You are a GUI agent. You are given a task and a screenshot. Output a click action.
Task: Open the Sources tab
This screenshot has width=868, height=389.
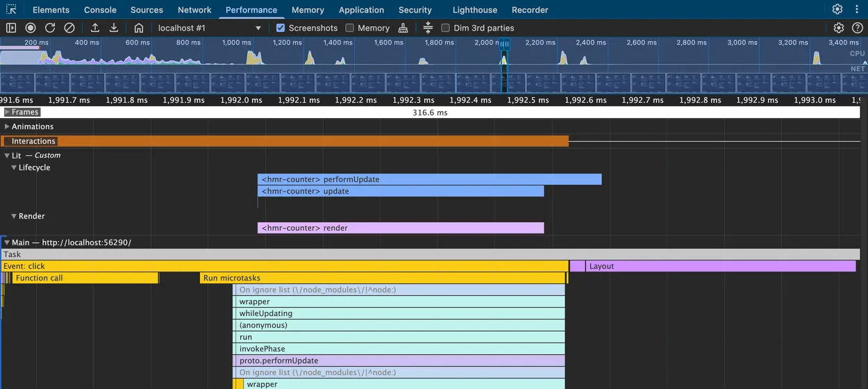point(147,10)
